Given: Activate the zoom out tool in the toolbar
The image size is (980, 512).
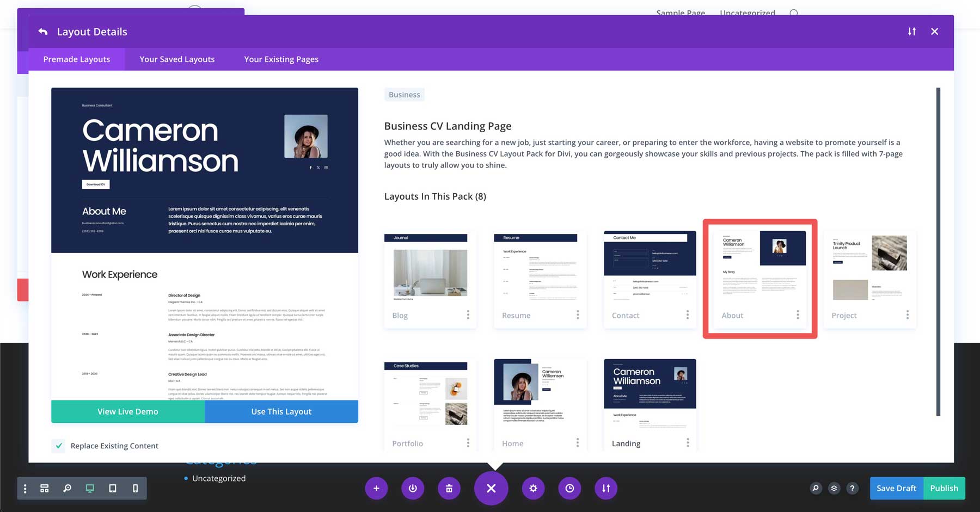Looking at the screenshot, I should (x=67, y=488).
